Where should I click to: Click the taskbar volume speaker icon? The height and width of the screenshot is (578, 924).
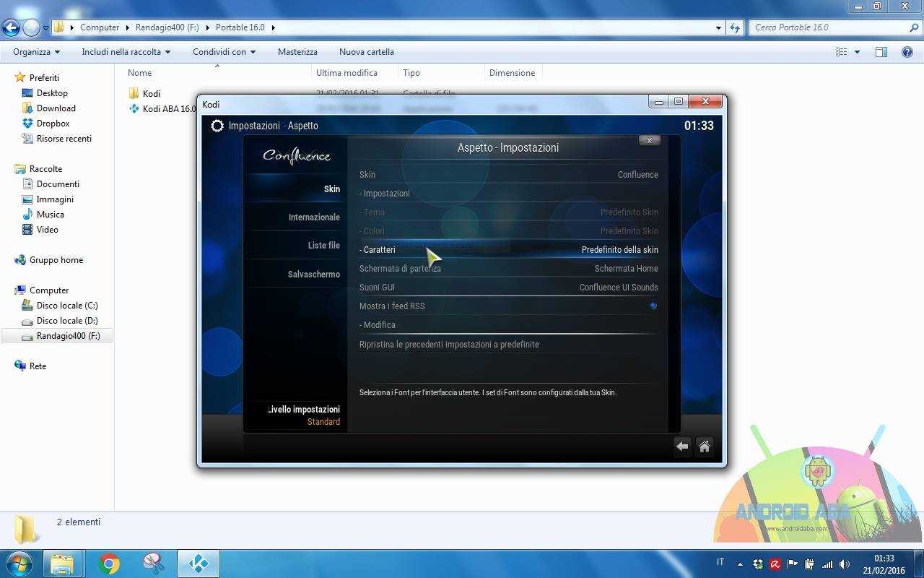point(845,564)
